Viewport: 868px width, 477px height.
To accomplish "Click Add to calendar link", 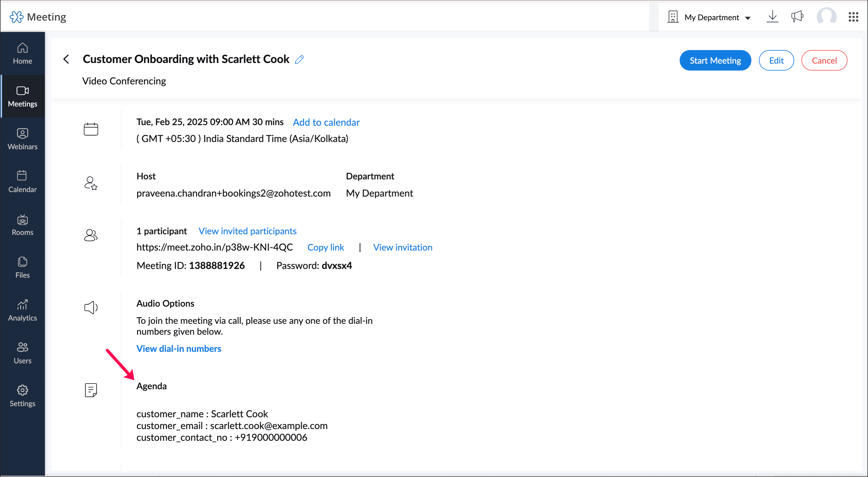I will coord(326,122).
